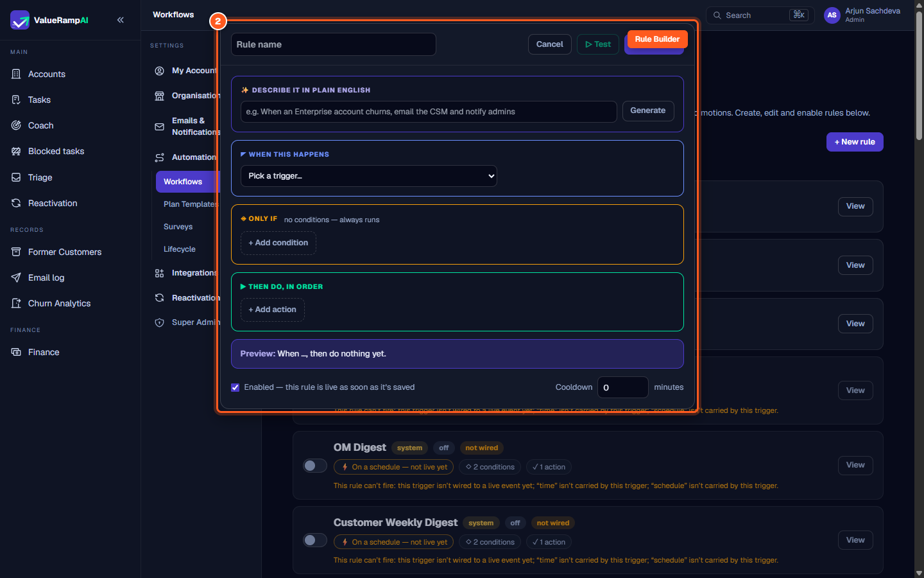Click Add condition button
The height and width of the screenshot is (578, 924).
click(x=278, y=243)
